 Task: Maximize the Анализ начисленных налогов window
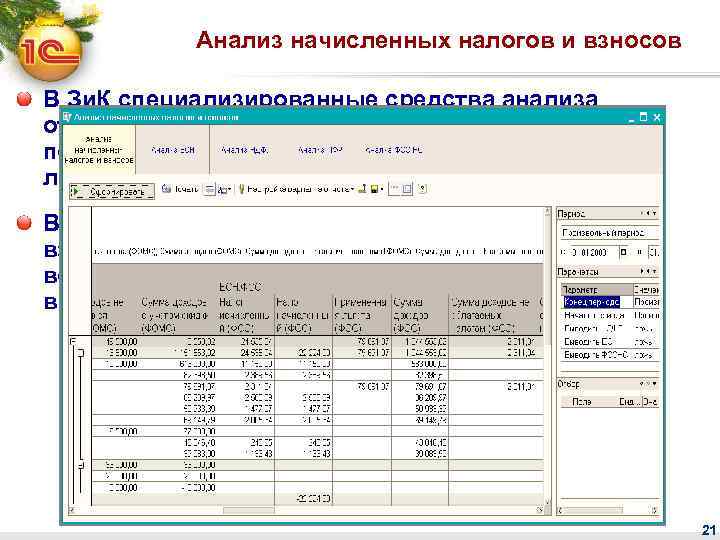(644, 118)
